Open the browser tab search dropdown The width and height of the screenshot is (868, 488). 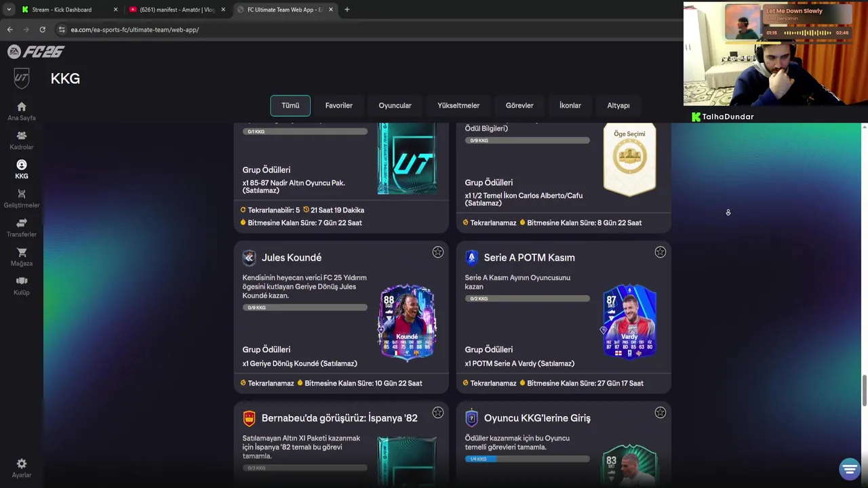point(9,9)
